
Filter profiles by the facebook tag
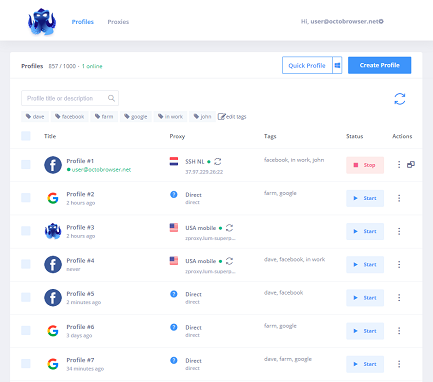pos(70,116)
